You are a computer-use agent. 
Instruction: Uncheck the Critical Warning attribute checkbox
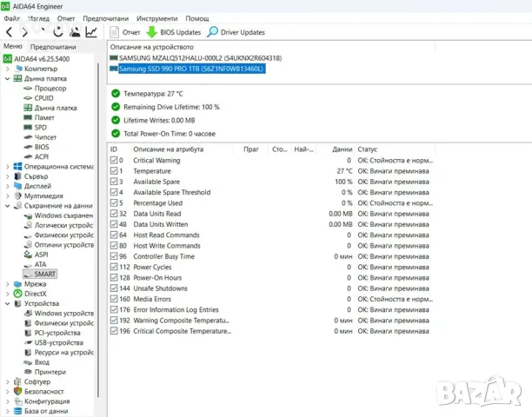[114, 160]
